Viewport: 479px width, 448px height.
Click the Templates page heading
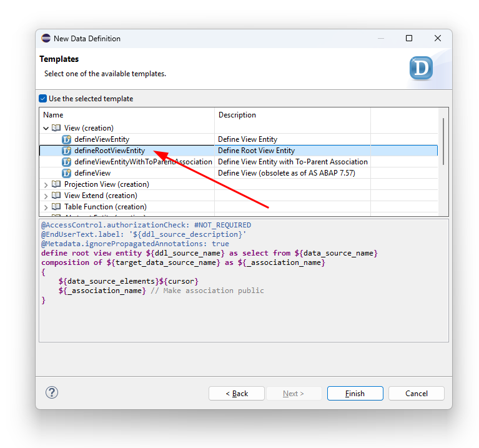(x=59, y=59)
